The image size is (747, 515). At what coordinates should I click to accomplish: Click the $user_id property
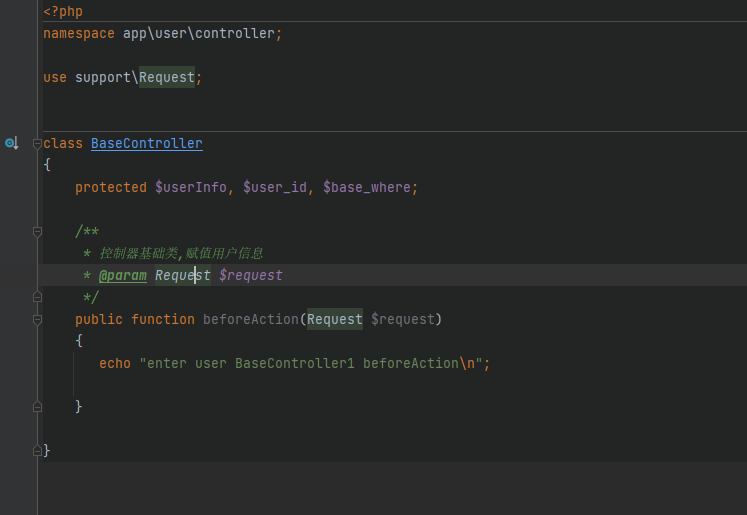point(275,187)
